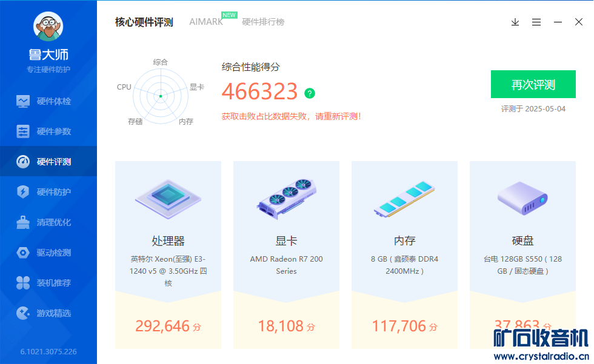Open 驱动检测 driver detection
The image size is (594, 364).
[x=48, y=253]
